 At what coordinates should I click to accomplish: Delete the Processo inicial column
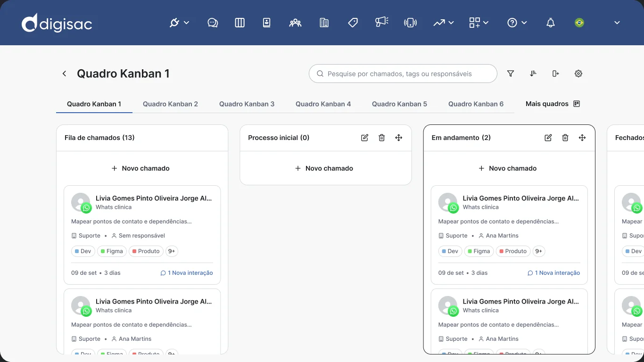pyautogui.click(x=381, y=138)
